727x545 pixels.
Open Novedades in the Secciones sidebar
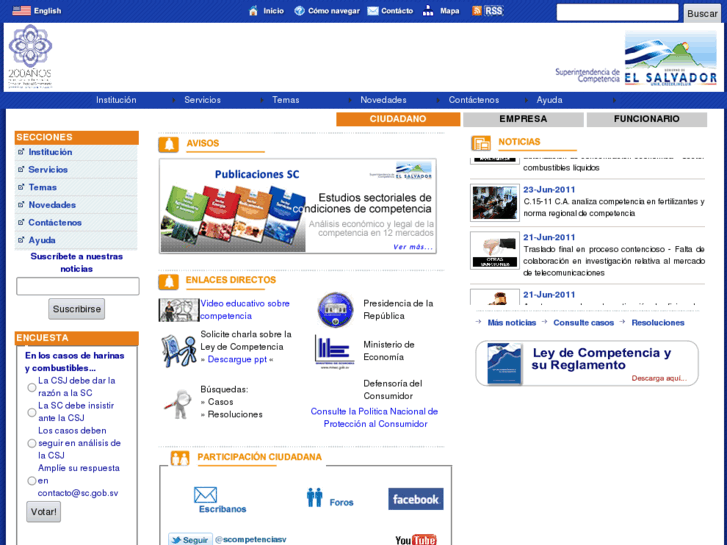52,205
